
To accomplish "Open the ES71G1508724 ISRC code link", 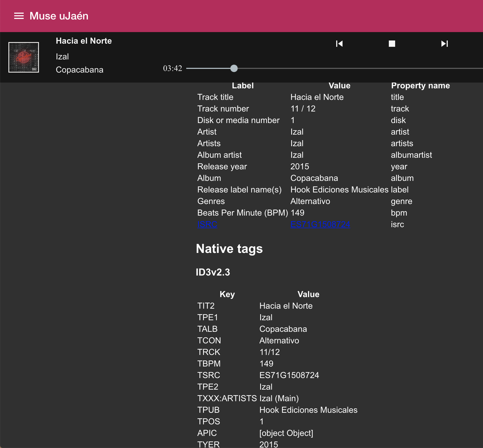I will click(320, 224).
